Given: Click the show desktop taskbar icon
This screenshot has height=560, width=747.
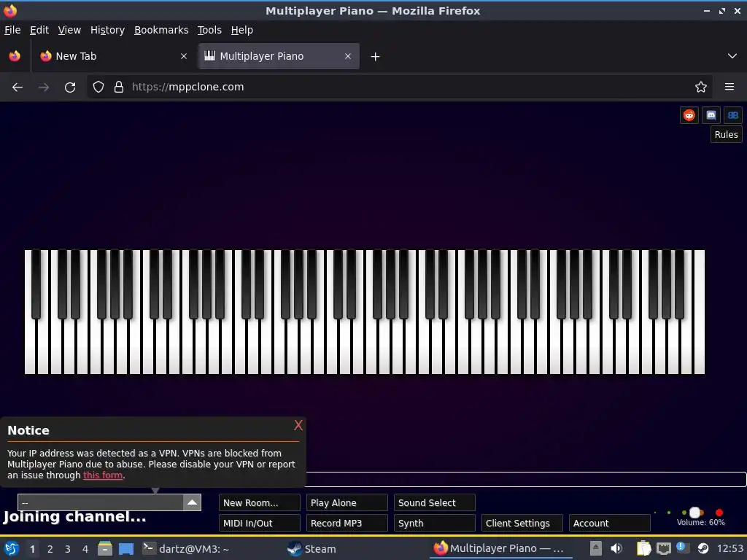Looking at the screenshot, I should 126,548.
